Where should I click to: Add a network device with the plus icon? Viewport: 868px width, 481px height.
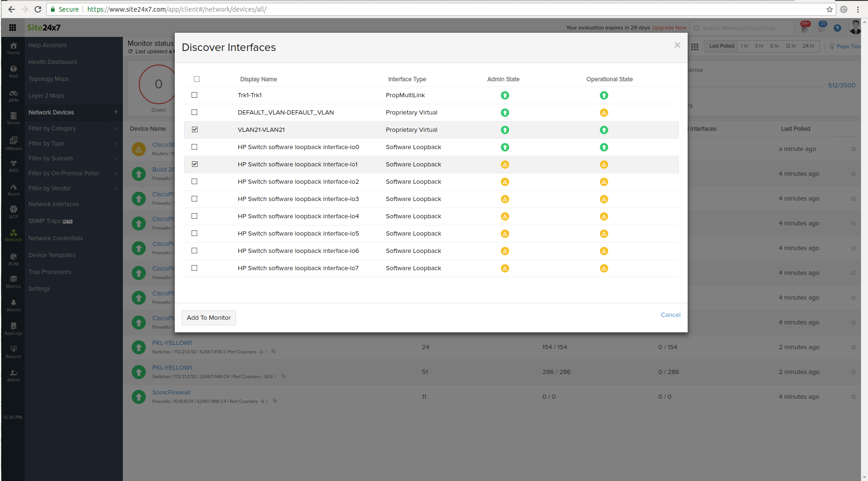pyautogui.click(x=116, y=112)
